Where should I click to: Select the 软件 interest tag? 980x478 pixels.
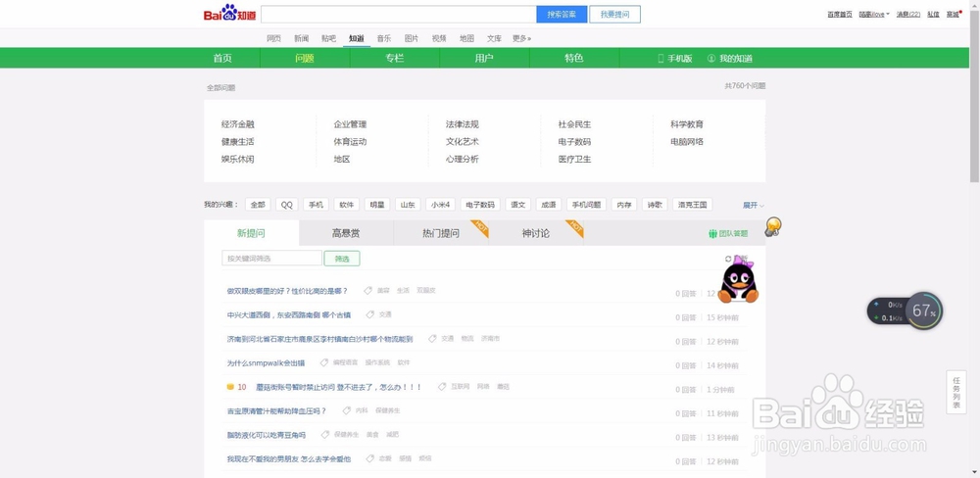click(x=347, y=205)
